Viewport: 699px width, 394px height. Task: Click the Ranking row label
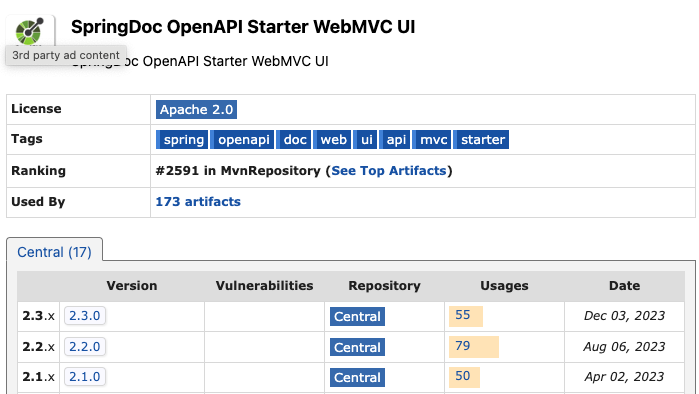38,171
